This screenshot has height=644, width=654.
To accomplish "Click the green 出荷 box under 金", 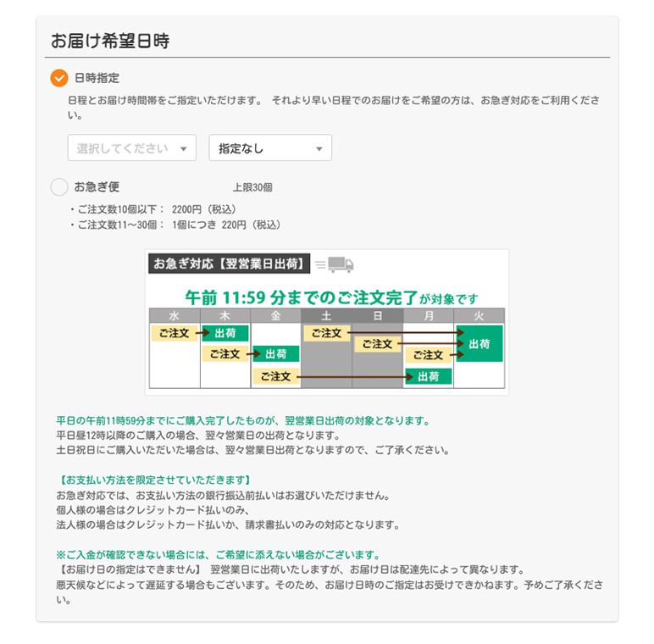I will coord(275,353).
